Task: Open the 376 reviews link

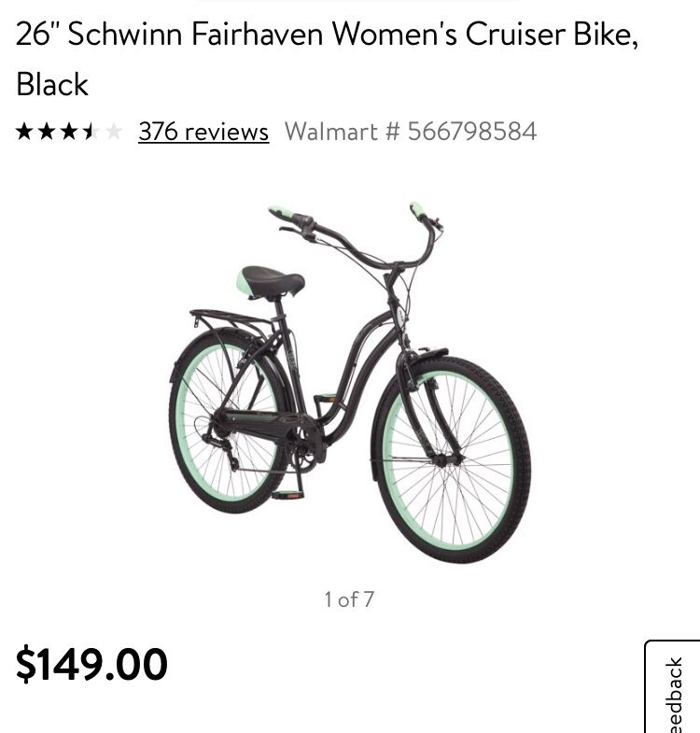Action: tap(203, 132)
